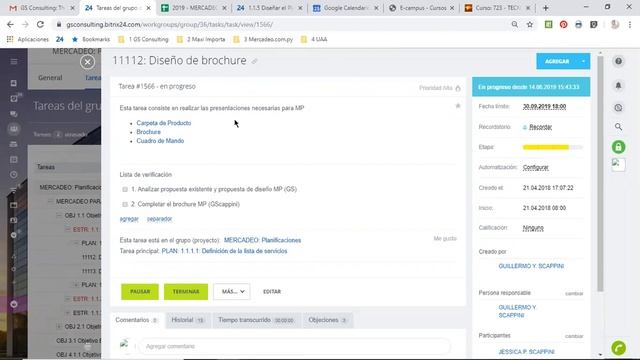Click the yellow Etapa stage progress bar
Image resolution: width=640 pixels, height=360 pixels.
pyautogui.click(x=553, y=147)
